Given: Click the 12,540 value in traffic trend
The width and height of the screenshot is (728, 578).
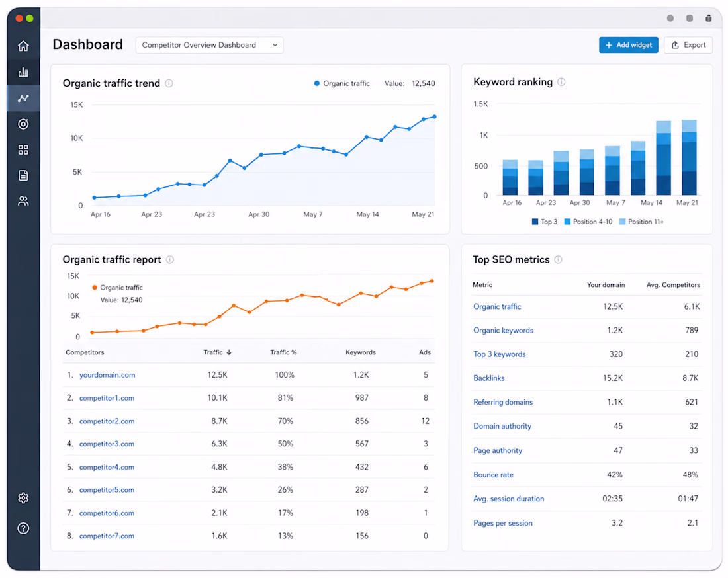Looking at the screenshot, I should point(424,83).
